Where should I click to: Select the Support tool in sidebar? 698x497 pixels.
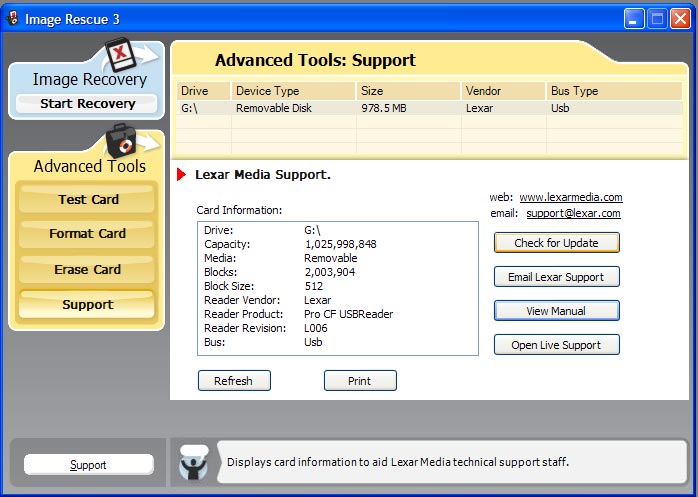(x=87, y=305)
